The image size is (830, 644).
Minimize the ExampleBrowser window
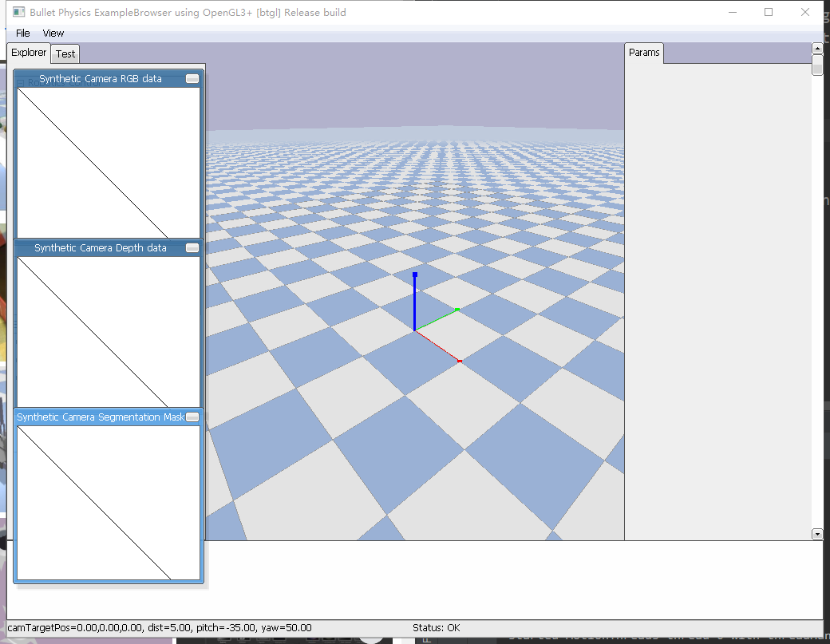pos(733,12)
